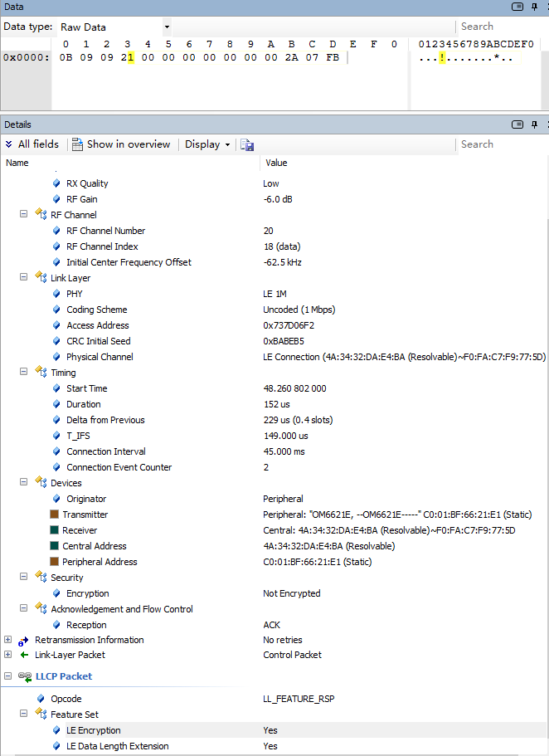Click the Opcode field icon
This screenshot has height=756, width=549.
(41, 699)
